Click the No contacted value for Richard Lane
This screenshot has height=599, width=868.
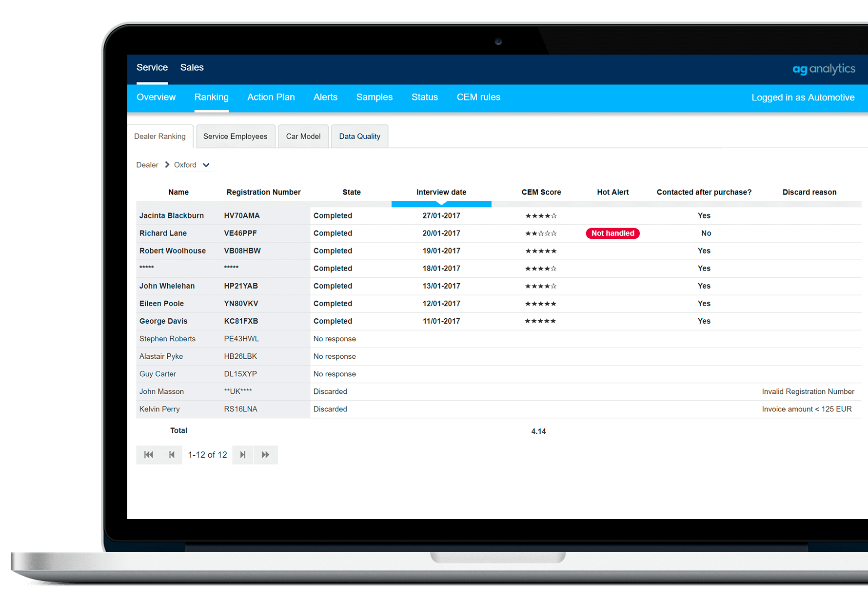706,233
